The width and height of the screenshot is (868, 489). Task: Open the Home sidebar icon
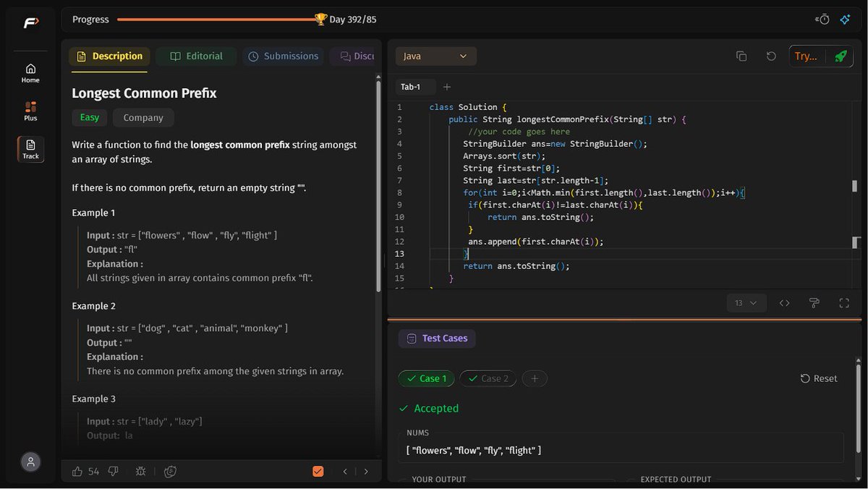point(30,73)
